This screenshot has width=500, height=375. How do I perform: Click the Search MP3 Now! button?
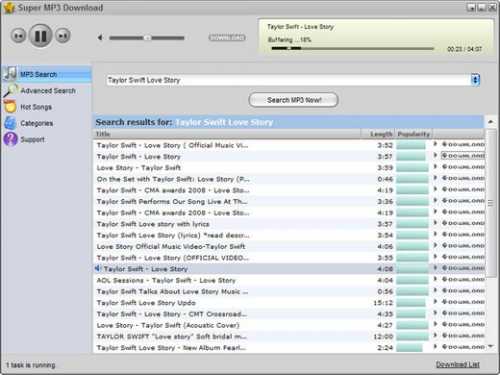click(293, 100)
